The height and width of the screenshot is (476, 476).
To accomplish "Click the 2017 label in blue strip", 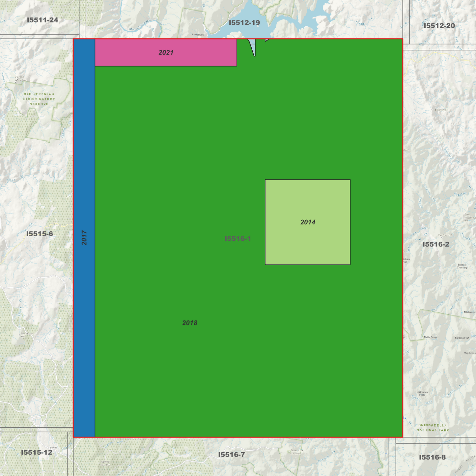I will [x=84, y=238].
